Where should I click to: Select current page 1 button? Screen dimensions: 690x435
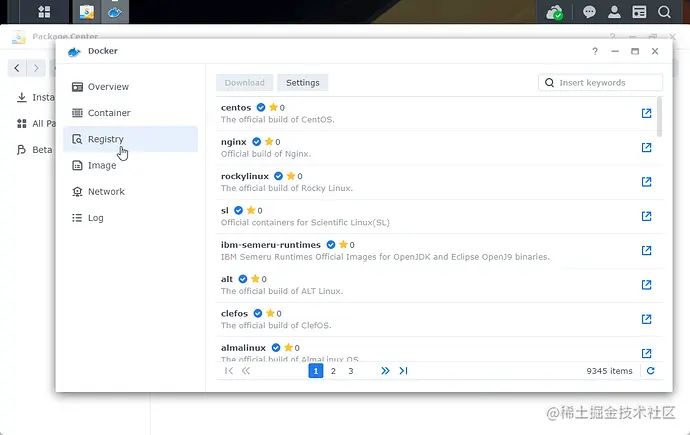point(316,371)
